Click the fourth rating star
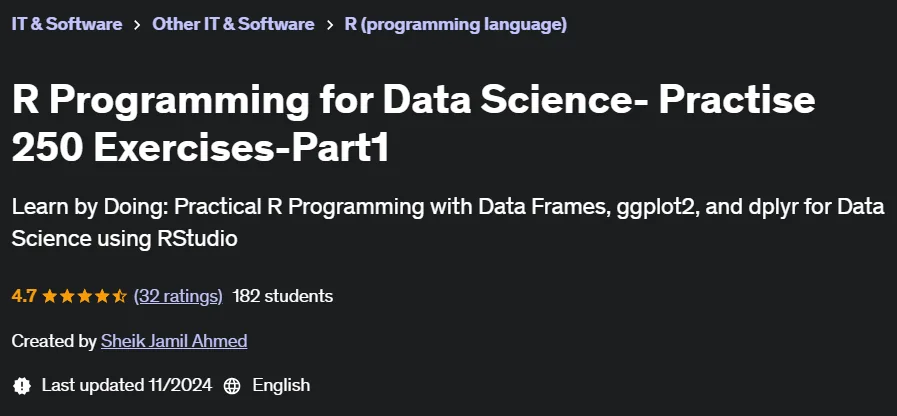Viewport: 897px width, 416px height. coord(101,296)
